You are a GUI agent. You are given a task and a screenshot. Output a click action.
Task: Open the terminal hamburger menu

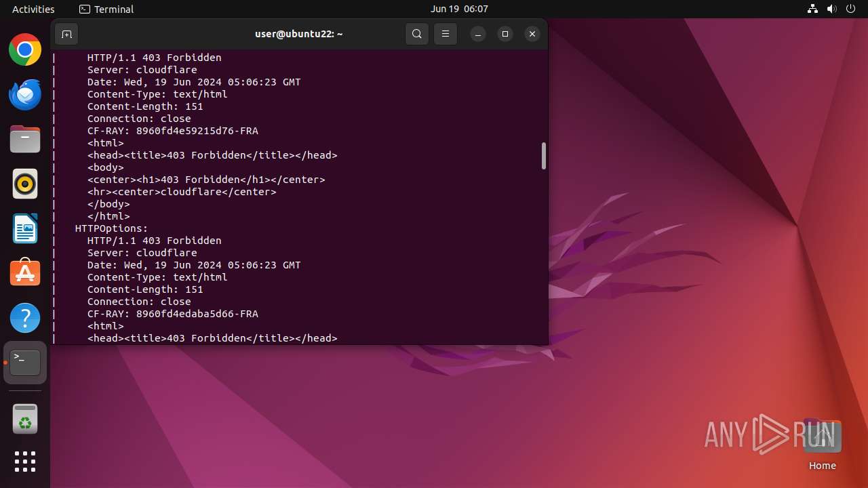pos(446,34)
